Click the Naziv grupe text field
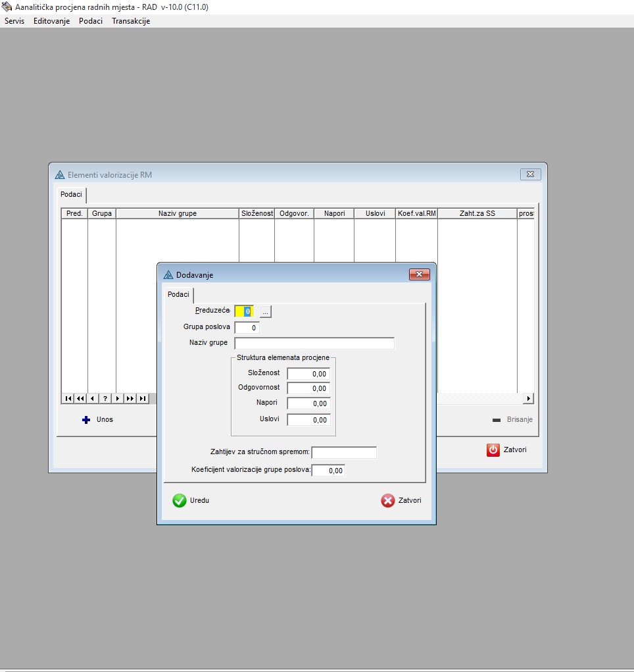This screenshot has width=634, height=672. [x=314, y=344]
